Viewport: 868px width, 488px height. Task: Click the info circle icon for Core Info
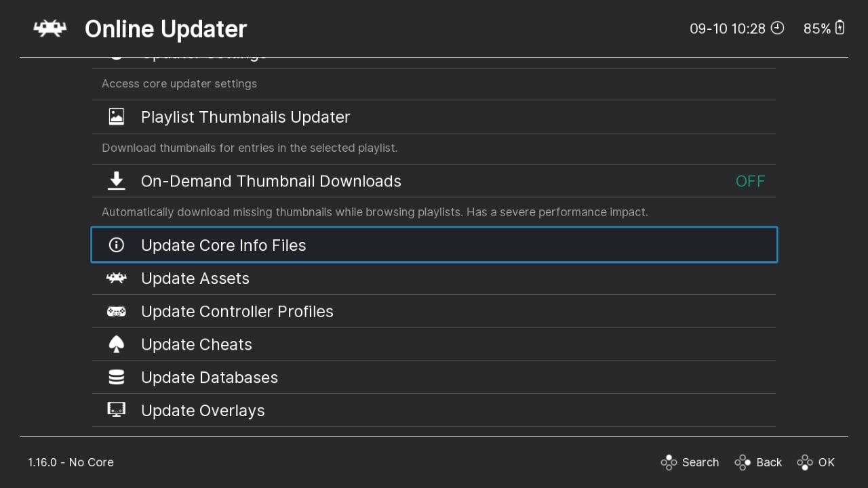click(117, 245)
